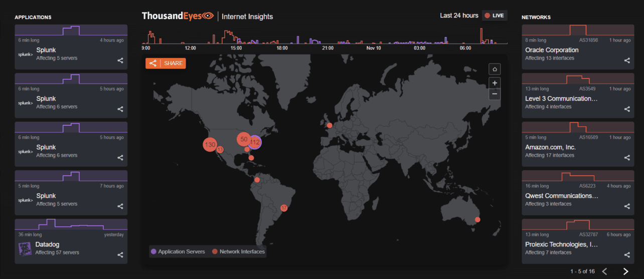
Task: Click the outage marker in Australia
Action: 477,219
